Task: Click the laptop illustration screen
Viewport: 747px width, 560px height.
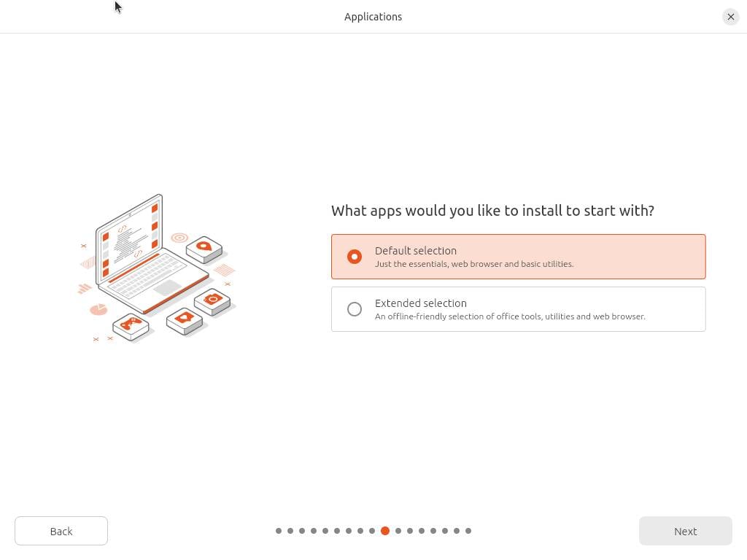Action: (130, 239)
